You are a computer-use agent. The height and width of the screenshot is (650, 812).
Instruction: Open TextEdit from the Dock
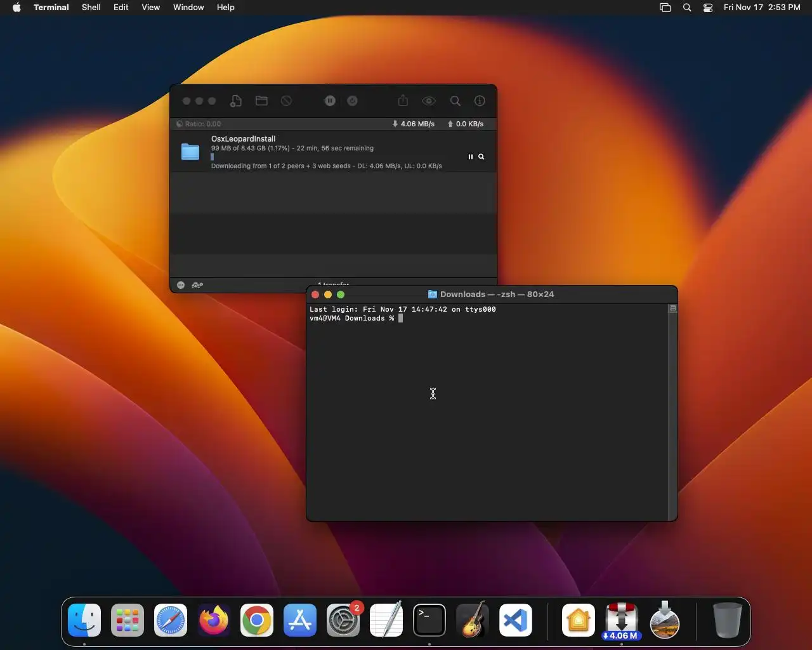tap(386, 620)
